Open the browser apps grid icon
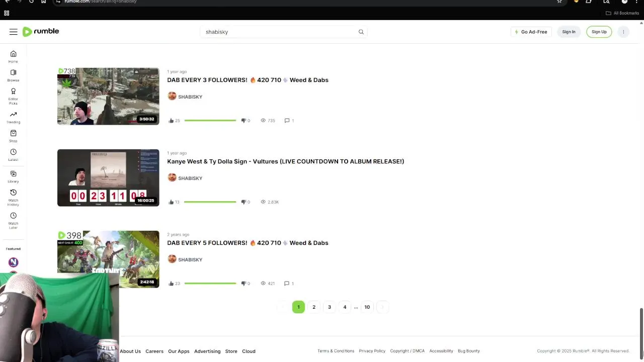This screenshot has width=644, height=362. point(7,13)
